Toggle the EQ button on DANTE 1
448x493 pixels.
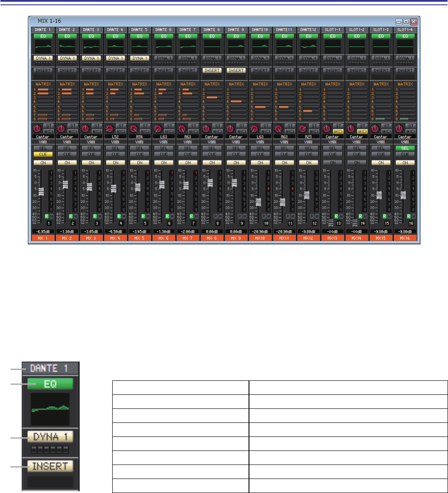tap(43, 36)
